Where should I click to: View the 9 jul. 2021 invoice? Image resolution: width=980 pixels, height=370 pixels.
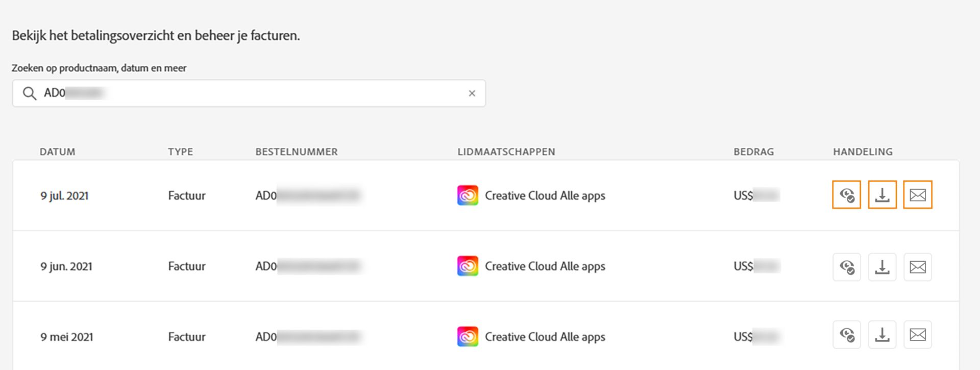tap(846, 195)
